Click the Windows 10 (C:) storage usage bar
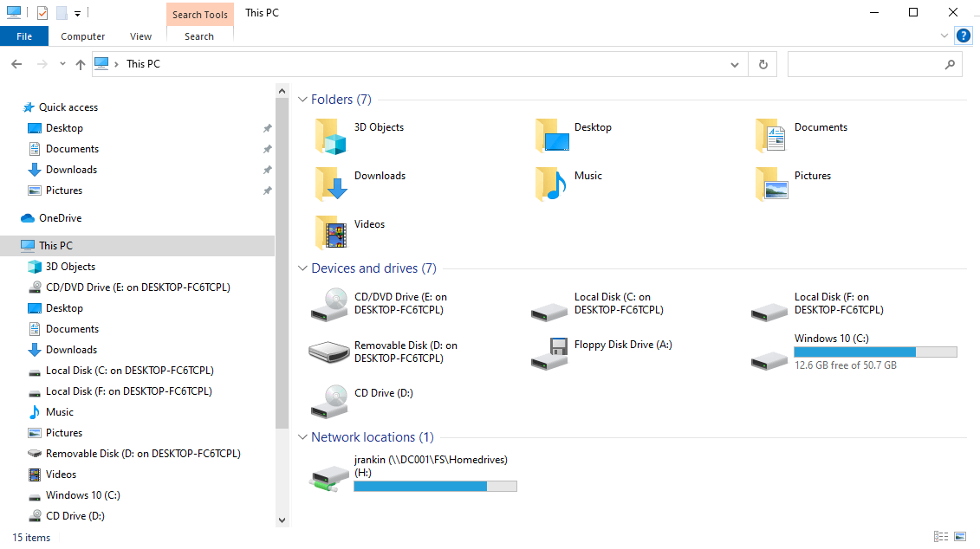 875,352
